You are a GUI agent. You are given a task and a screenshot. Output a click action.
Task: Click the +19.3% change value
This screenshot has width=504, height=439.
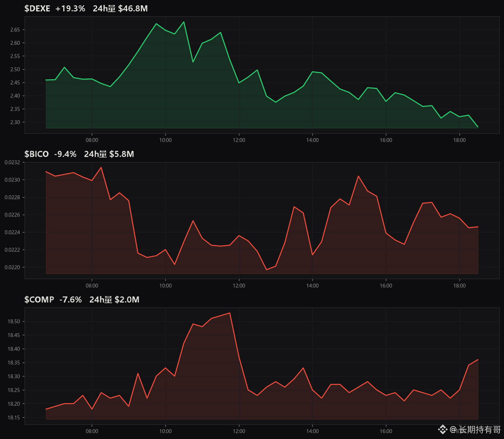pos(70,9)
